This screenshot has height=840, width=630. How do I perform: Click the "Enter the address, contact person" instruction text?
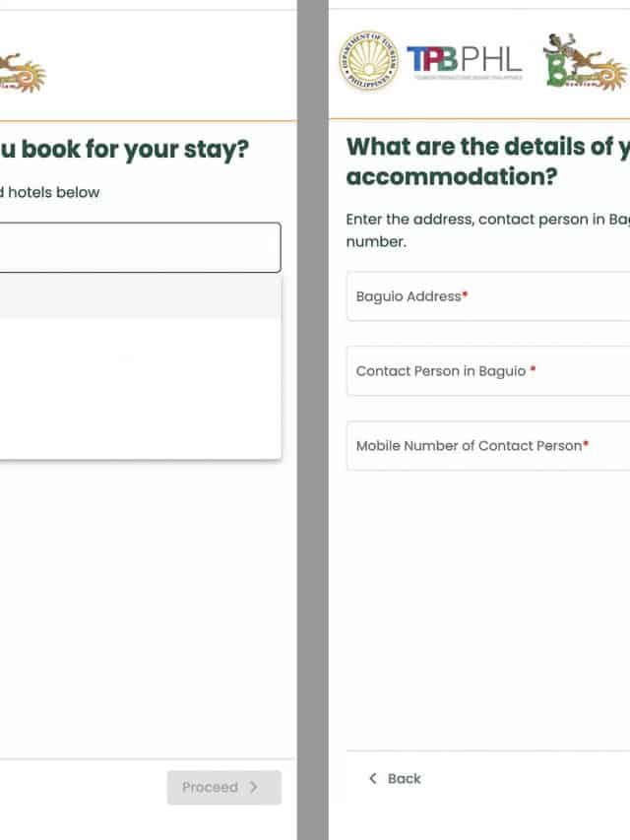(487, 220)
